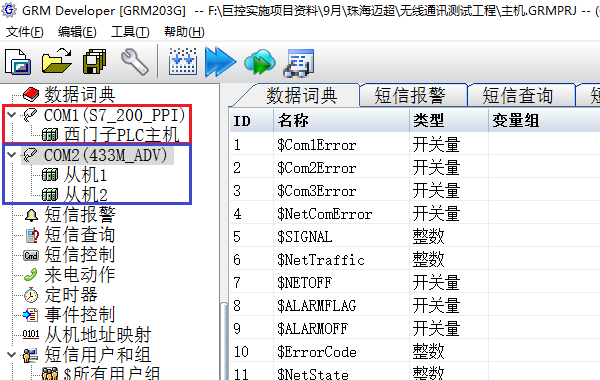Image resolution: width=600 pixels, height=380 pixels.
Task: Click the users icon for 短信用户和组
Action: (x=30, y=355)
